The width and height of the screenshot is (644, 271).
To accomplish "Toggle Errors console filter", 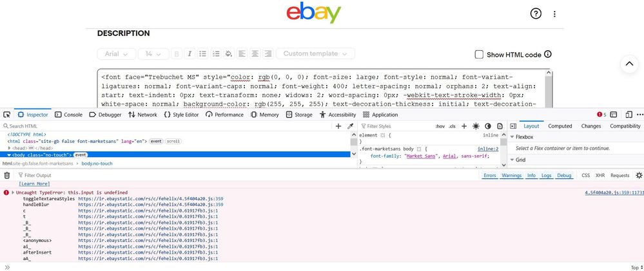I will click(489, 176).
